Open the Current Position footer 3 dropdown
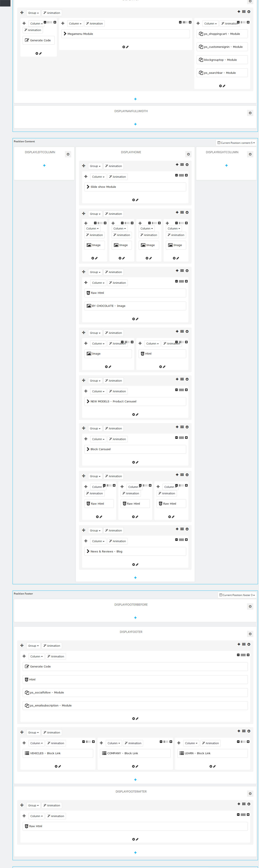The height and width of the screenshot is (868, 259). (x=237, y=595)
